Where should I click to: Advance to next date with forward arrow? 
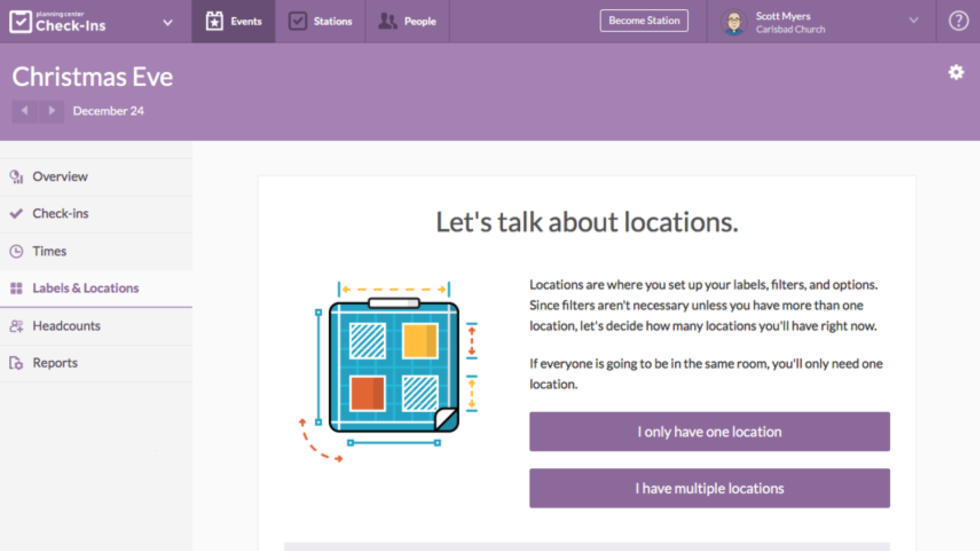coord(52,111)
